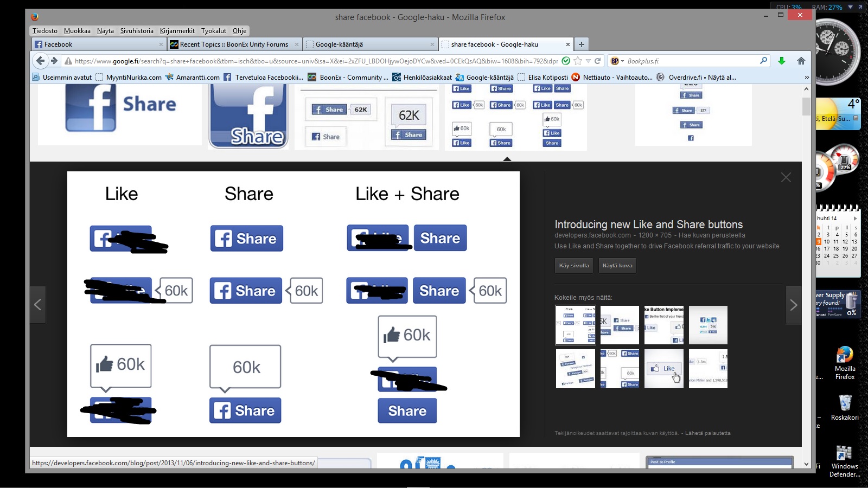
Task: Open the MyyntiNurkka.com bookmark
Action: point(129,77)
